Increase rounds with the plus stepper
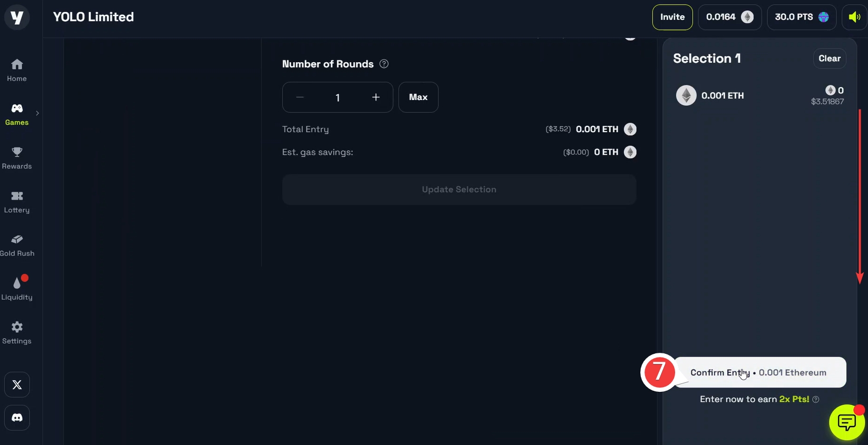This screenshot has width=868, height=445. 376,97
